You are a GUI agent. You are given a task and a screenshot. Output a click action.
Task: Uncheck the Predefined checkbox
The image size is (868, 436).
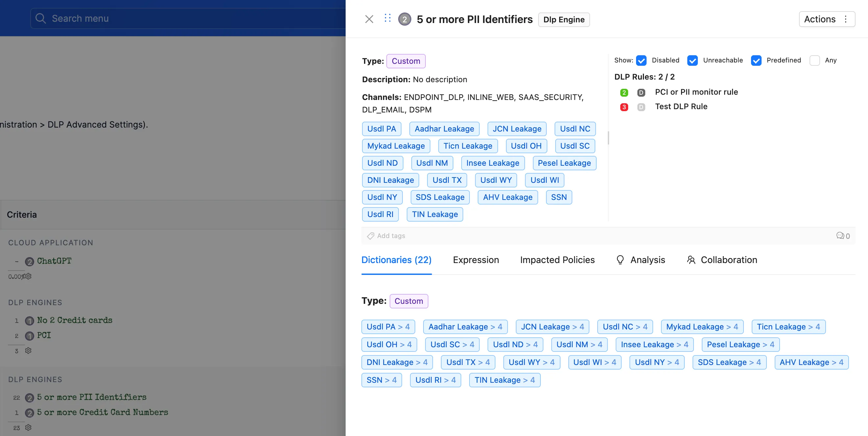[x=756, y=61]
